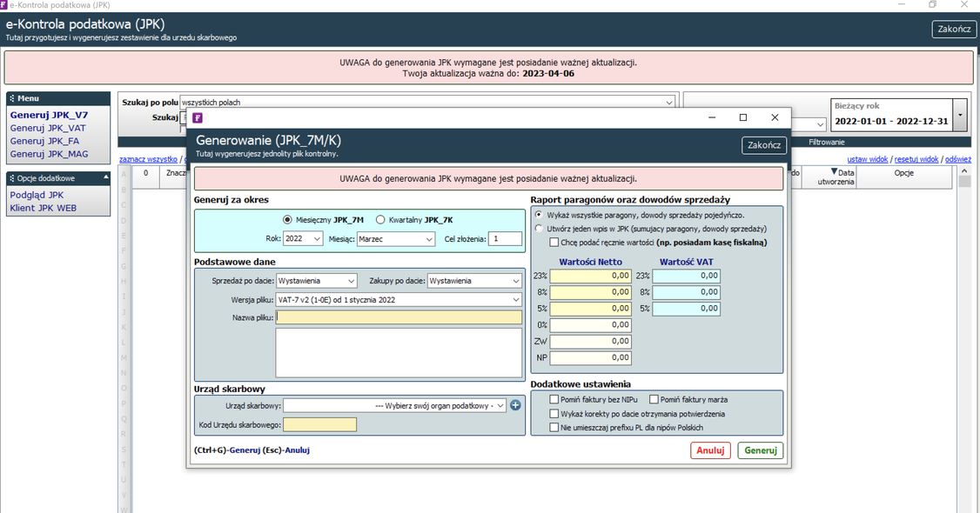Expand the Rok dropdown set to 2022
Screen dimensions: 980x513
tap(303, 238)
